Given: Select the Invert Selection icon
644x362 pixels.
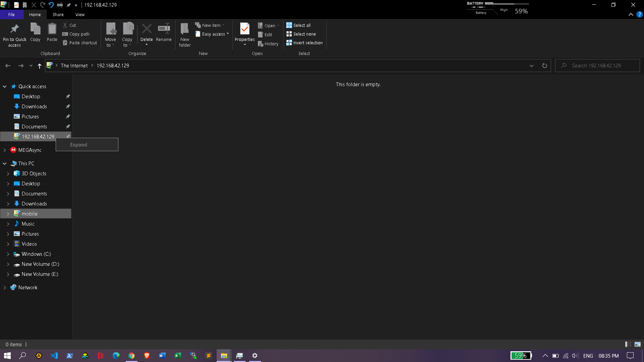Looking at the screenshot, I should pos(289,43).
